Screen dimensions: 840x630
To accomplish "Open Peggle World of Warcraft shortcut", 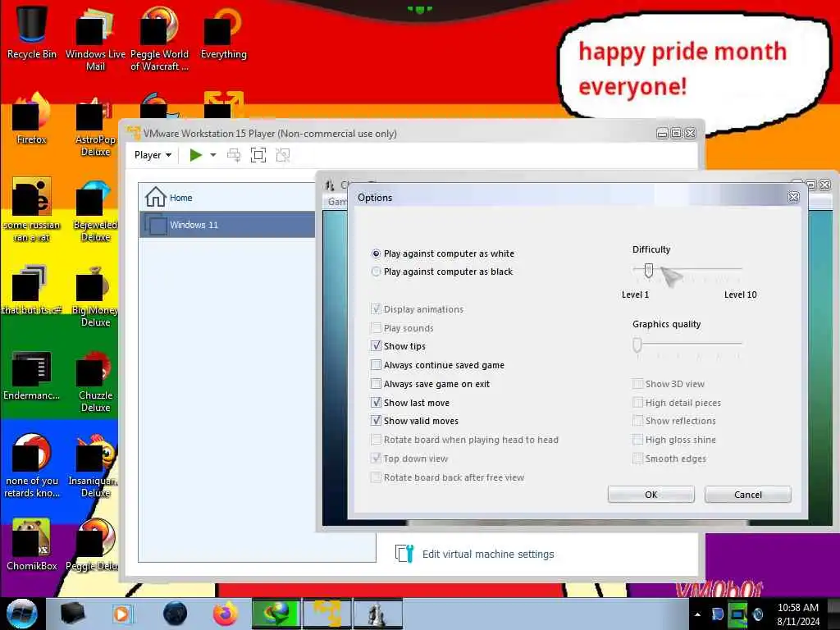I will click(159, 38).
